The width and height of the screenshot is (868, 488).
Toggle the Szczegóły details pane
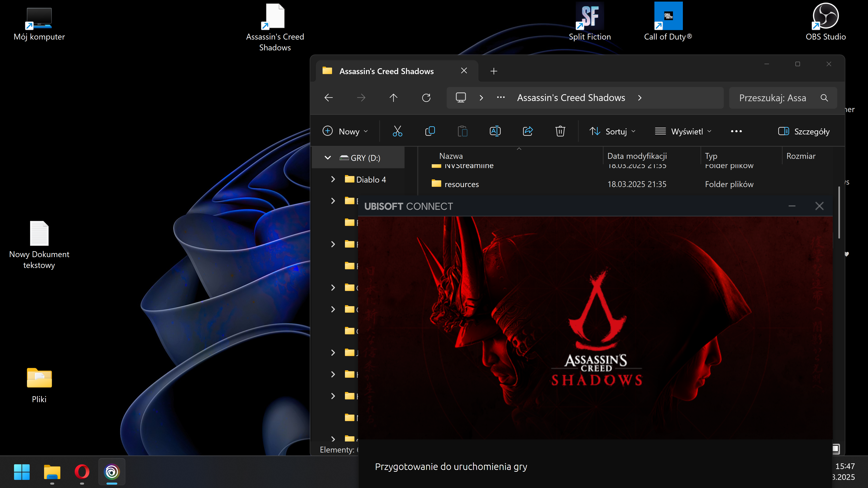coord(804,131)
